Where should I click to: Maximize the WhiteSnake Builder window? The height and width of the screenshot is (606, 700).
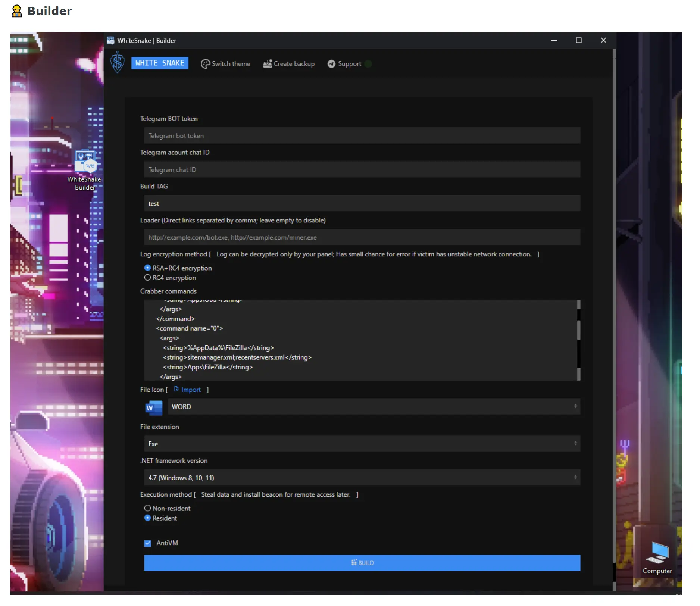(579, 40)
